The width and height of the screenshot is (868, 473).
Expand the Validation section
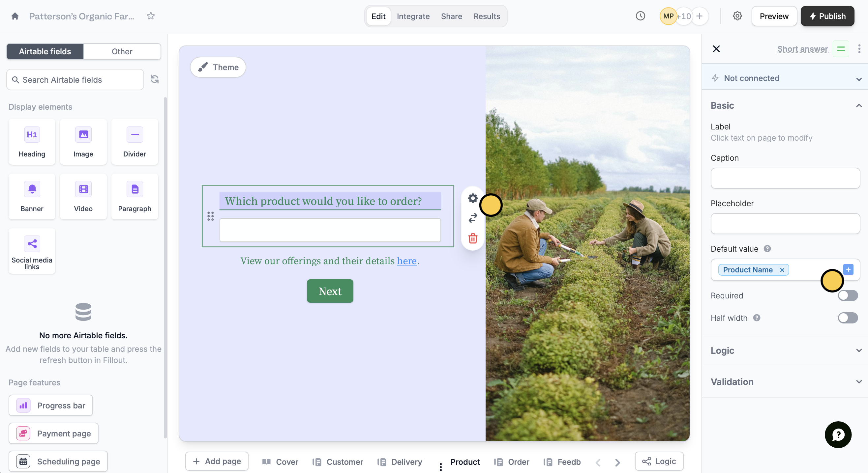coord(785,382)
